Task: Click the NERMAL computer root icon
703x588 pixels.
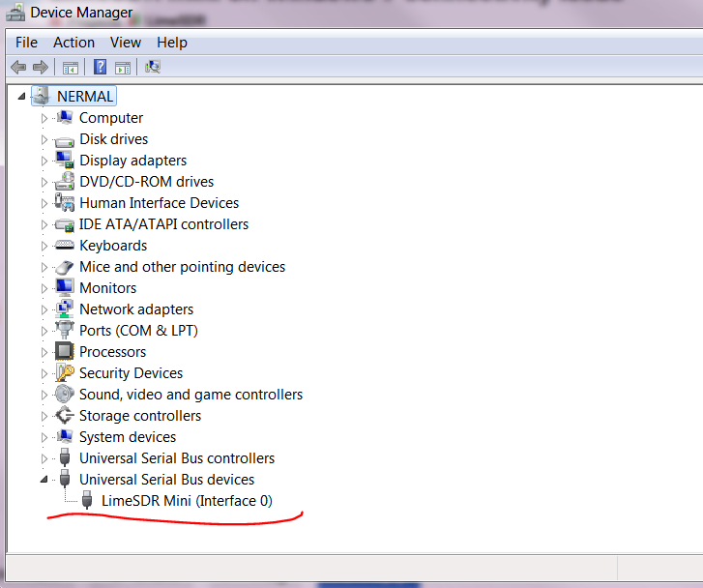Action: coord(42,96)
